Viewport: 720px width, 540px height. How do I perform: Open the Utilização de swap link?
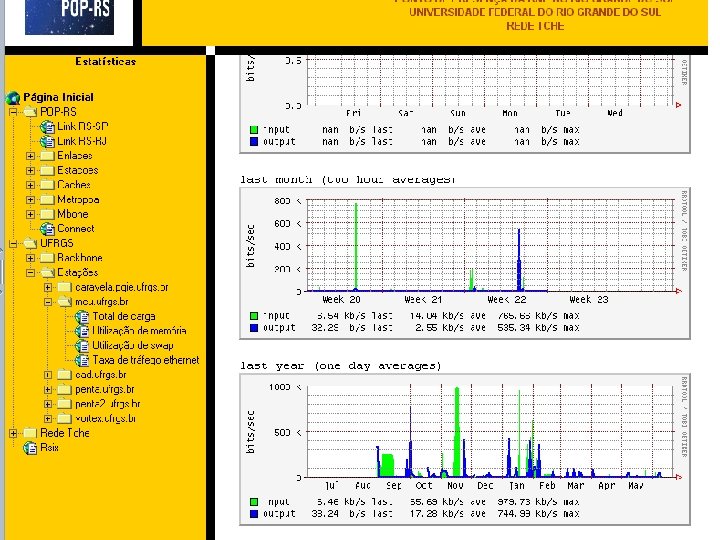[x=133, y=346]
